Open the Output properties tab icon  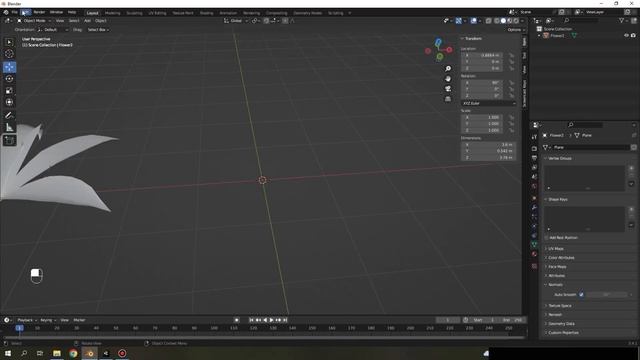click(534, 158)
